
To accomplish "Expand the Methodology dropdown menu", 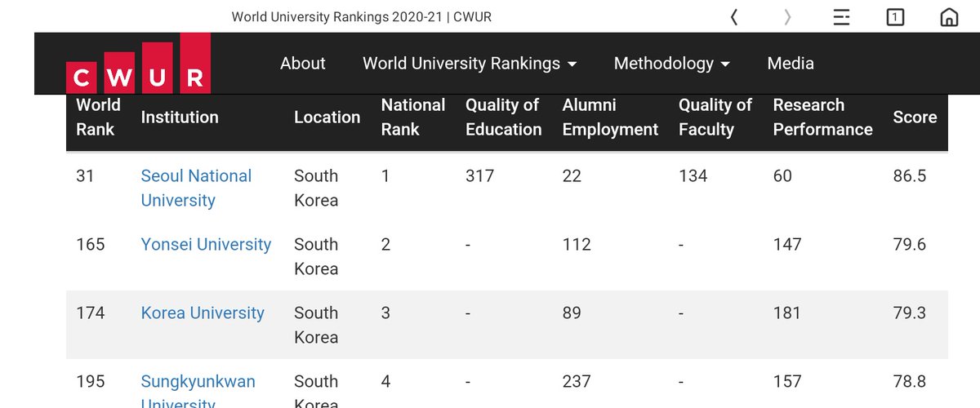I will (x=672, y=63).
